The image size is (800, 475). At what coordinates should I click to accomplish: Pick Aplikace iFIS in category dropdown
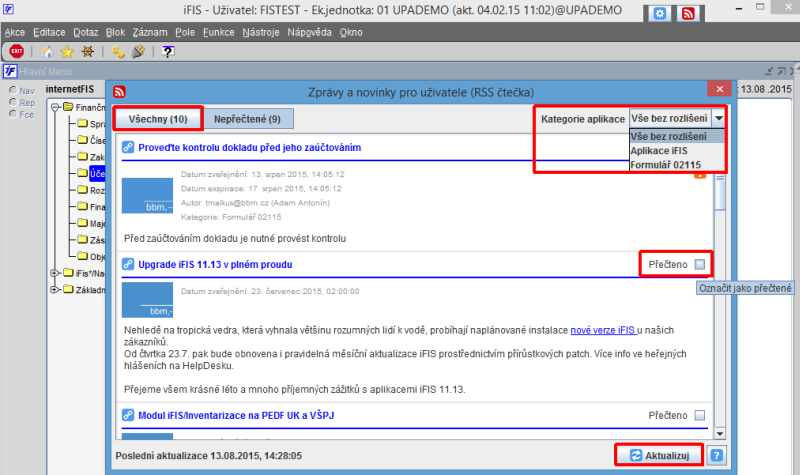[659, 151]
